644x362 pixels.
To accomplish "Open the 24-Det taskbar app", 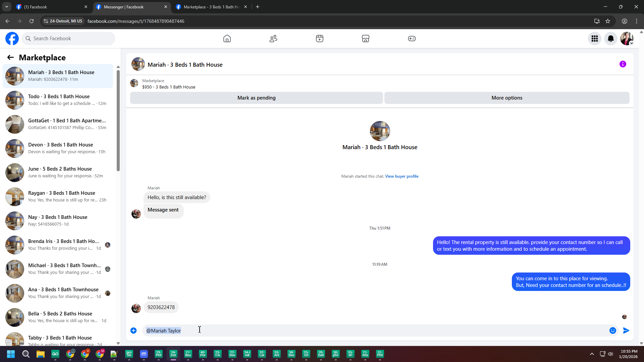I will coord(173,354).
